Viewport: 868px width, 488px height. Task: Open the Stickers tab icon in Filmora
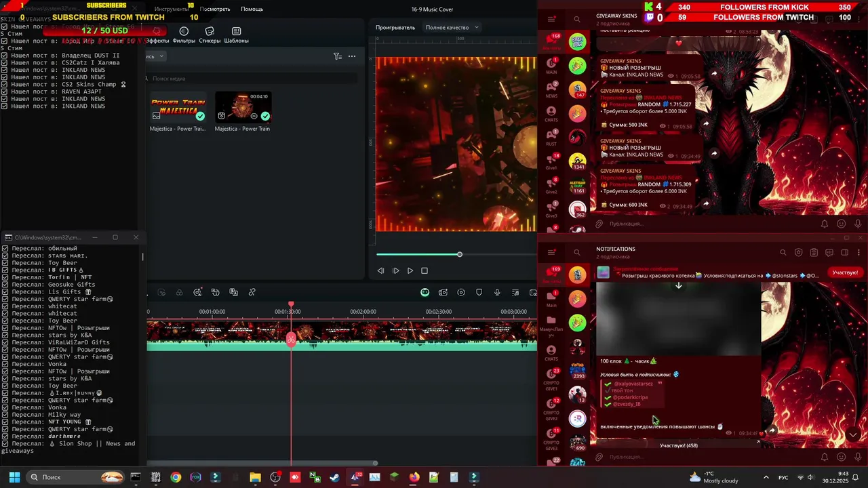210,31
